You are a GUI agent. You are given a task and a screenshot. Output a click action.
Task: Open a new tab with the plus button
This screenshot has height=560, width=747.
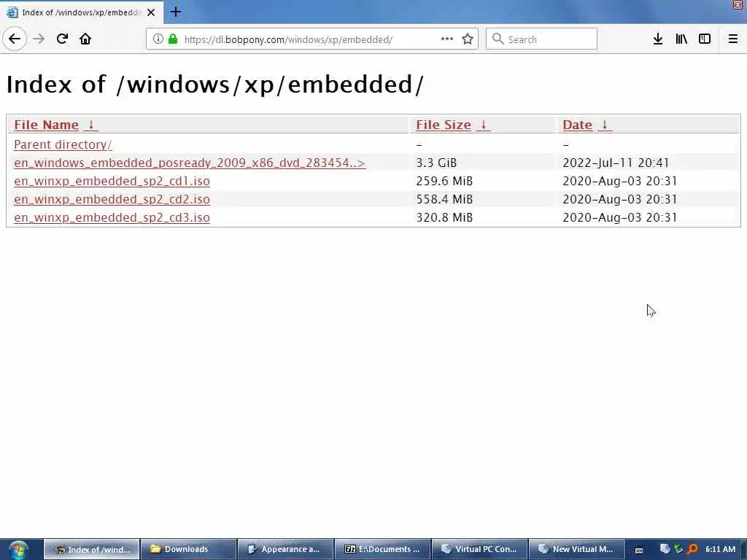tap(175, 12)
